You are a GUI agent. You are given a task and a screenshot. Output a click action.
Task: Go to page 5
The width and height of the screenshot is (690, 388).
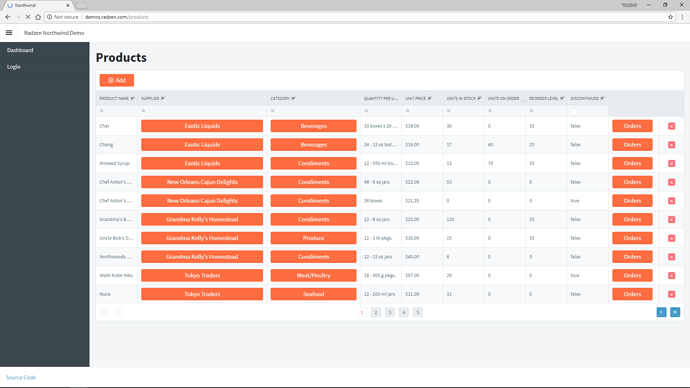coord(418,312)
